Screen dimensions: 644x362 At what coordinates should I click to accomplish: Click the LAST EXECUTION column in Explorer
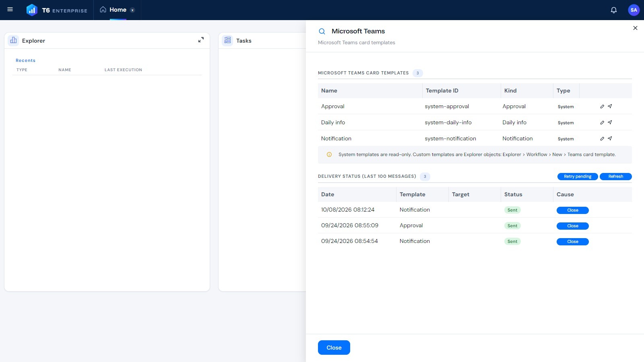tap(123, 70)
